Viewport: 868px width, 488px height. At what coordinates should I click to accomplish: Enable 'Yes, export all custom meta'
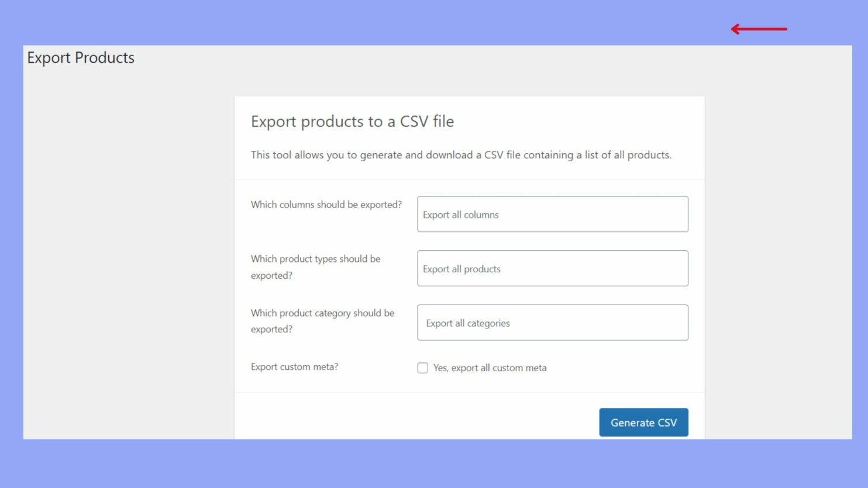(x=423, y=368)
